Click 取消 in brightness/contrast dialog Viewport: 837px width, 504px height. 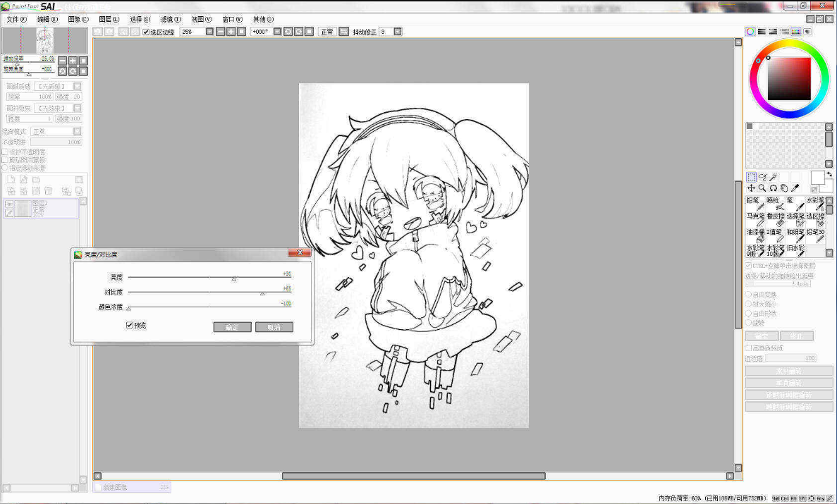click(274, 327)
